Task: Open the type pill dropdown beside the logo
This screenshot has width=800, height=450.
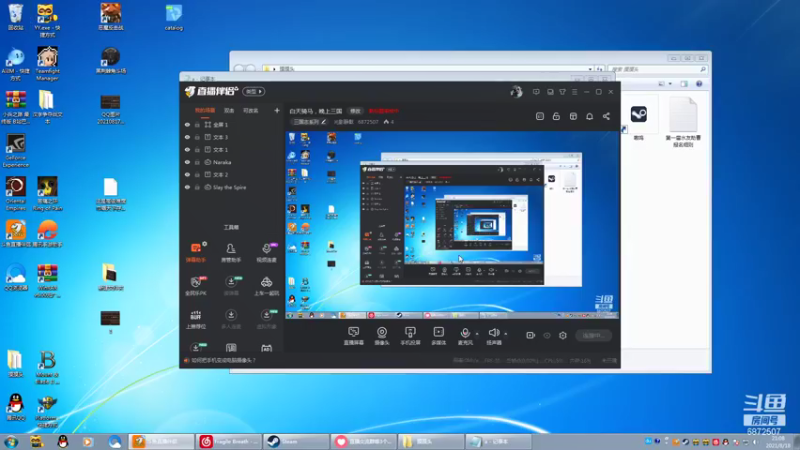Action: (x=254, y=92)
